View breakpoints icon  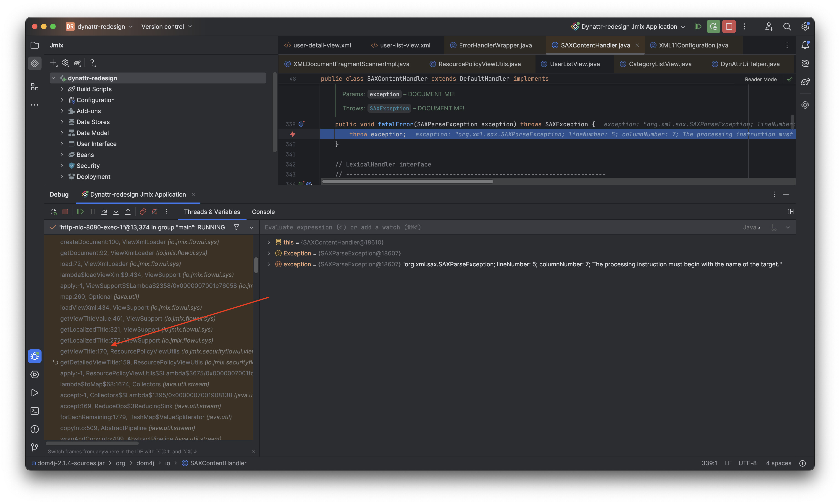click(143, 212)
